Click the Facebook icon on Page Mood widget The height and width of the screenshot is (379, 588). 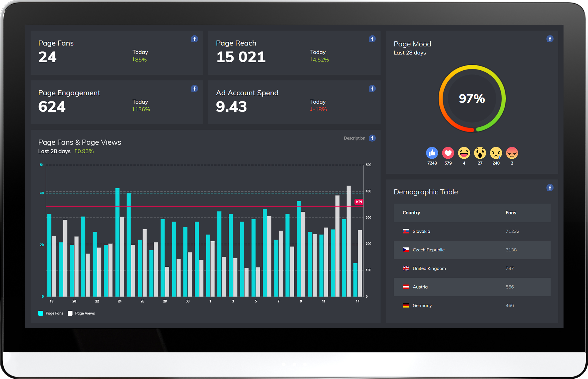pyautogui.click(x=550, y=39)
